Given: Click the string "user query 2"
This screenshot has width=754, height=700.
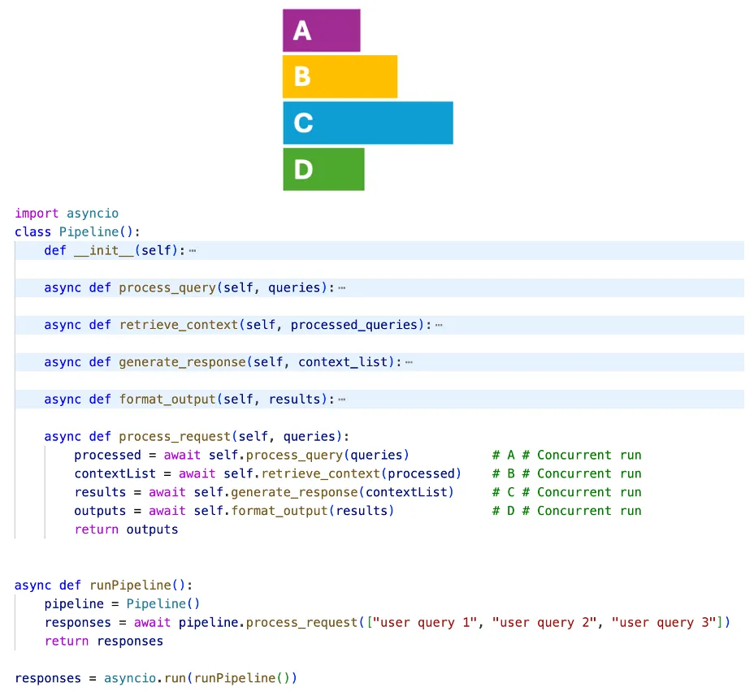Looking at the screenshot, I should click(x=544, y=623).
